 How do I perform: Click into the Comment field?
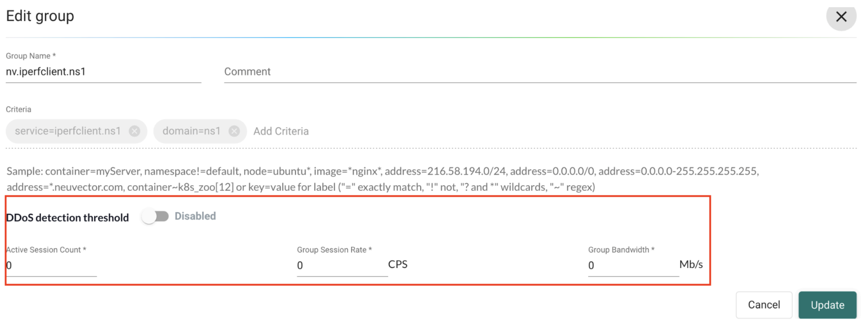pyautogui.click(x=539, y=72)
